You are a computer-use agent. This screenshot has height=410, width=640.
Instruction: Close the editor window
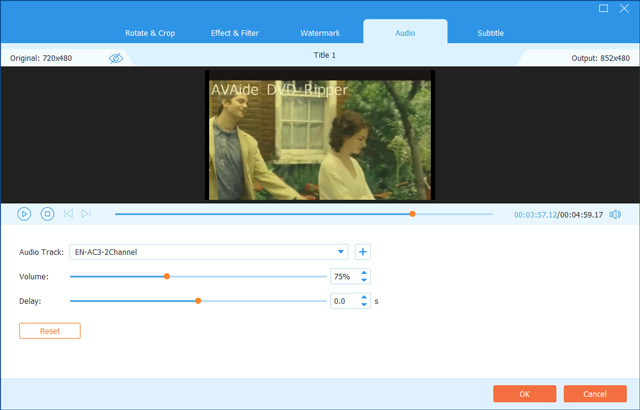(x=624, y=9)
